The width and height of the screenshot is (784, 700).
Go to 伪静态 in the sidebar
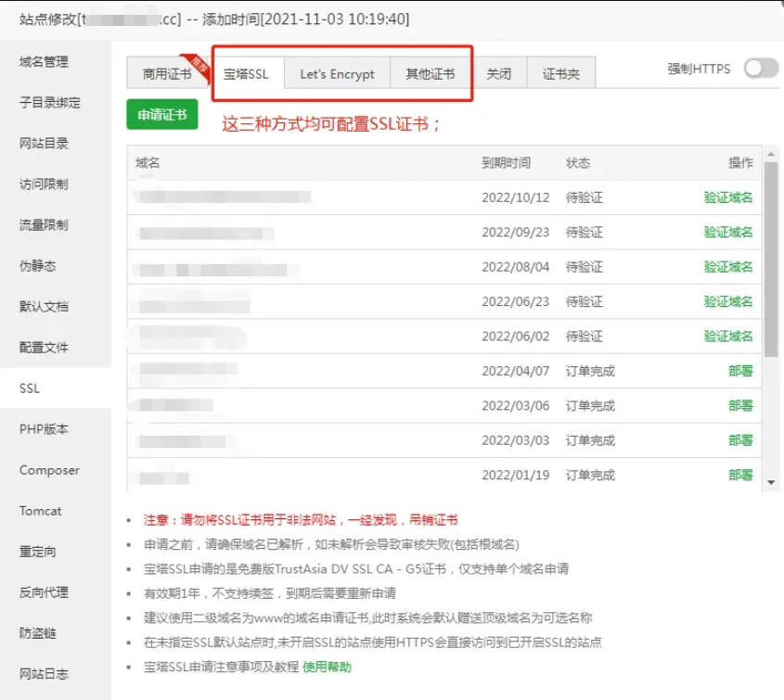(38, 266)
